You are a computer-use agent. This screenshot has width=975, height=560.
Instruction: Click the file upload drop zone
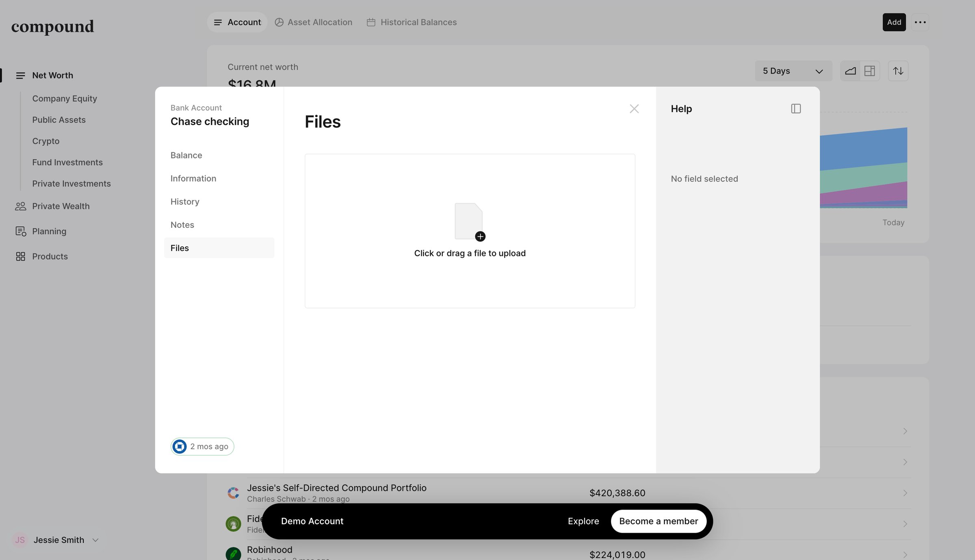(x=470, y=231)
